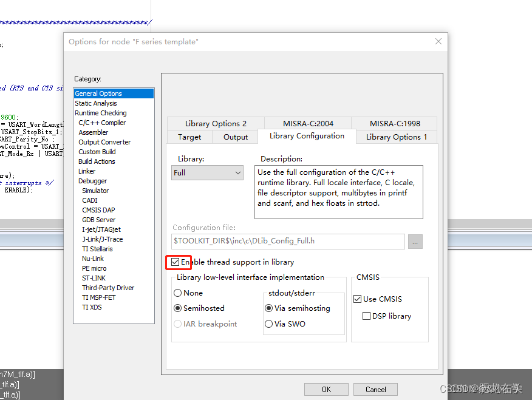Choose ST-LINK entry

tap(94, 278)
